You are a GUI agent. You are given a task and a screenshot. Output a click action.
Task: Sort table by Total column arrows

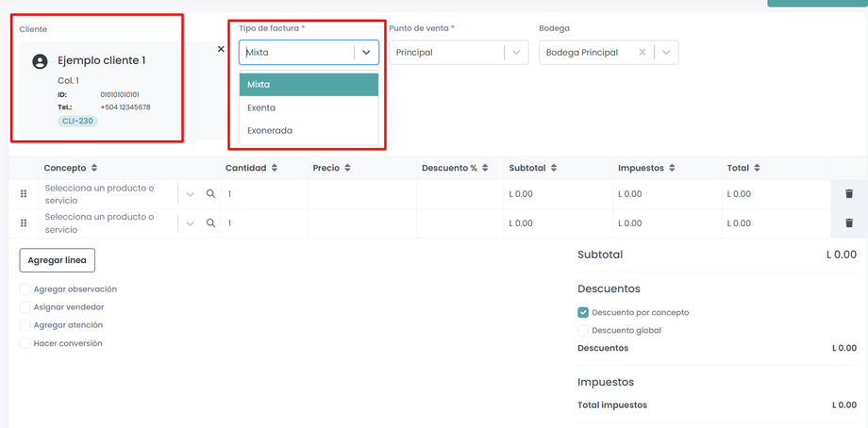pyautogui.click(x=757, y=169)
